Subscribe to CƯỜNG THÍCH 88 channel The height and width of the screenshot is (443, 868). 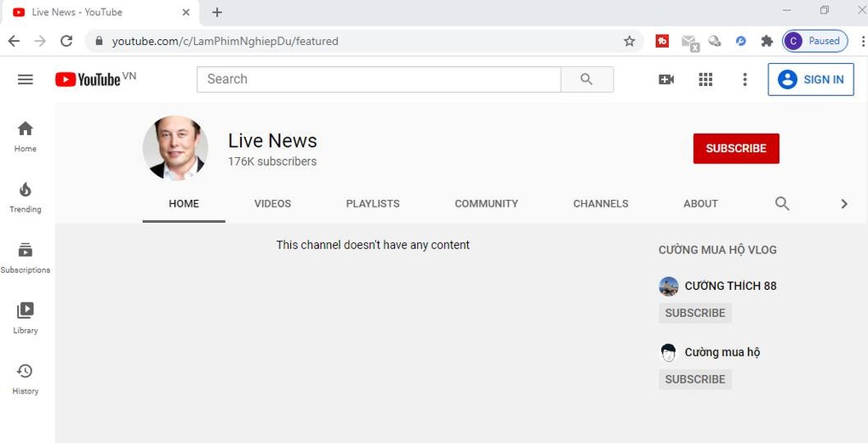(695, 313)
